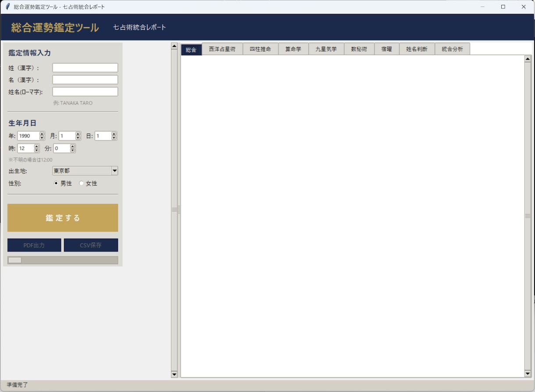The height and width of the screenshot is (392, 535).
Task: Click the PDF出力 button
Action: tap(34, 245)
